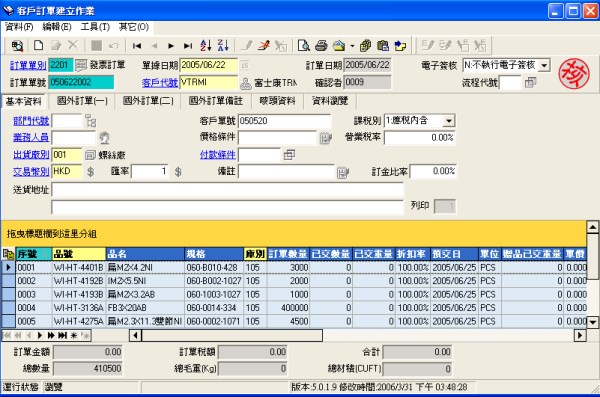
Task: Click 客戶代號 link
Action: (160, 83)
